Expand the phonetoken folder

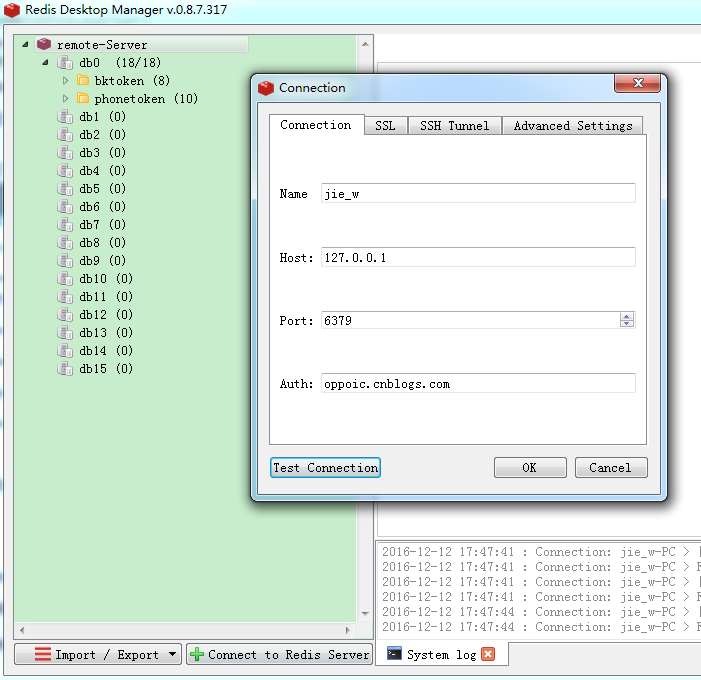(65, 98)
